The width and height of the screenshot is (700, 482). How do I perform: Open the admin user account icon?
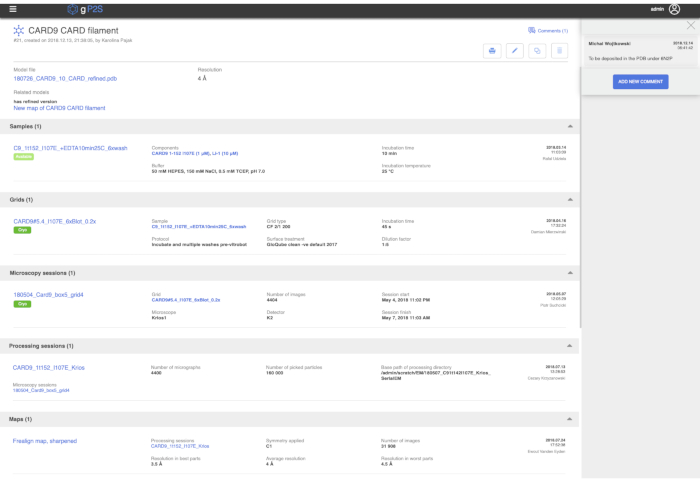687,8
